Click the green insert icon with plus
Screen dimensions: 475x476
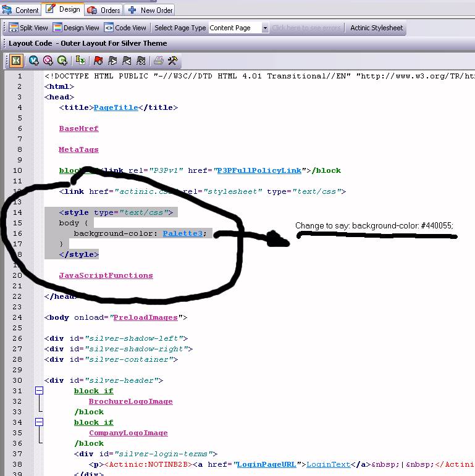click(x=62, y=61)
